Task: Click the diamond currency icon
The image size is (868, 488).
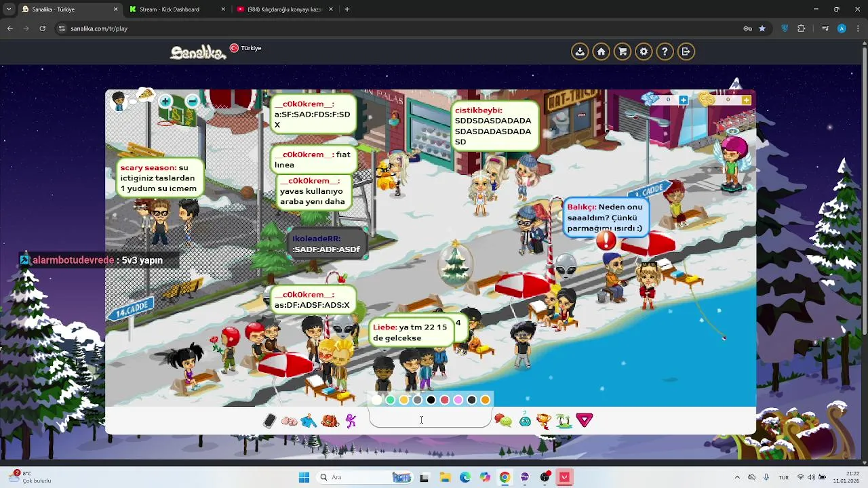Action: 650,100
